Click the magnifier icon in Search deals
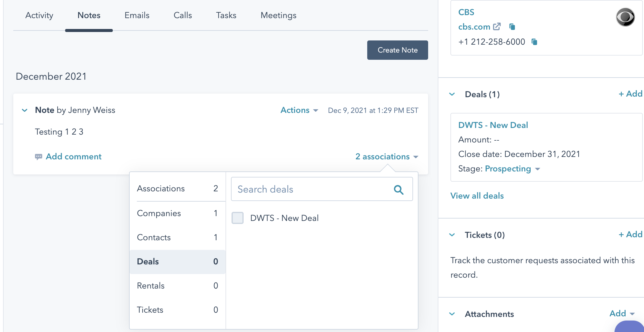Viewport: 644px width, 332px height. (399, 190)
